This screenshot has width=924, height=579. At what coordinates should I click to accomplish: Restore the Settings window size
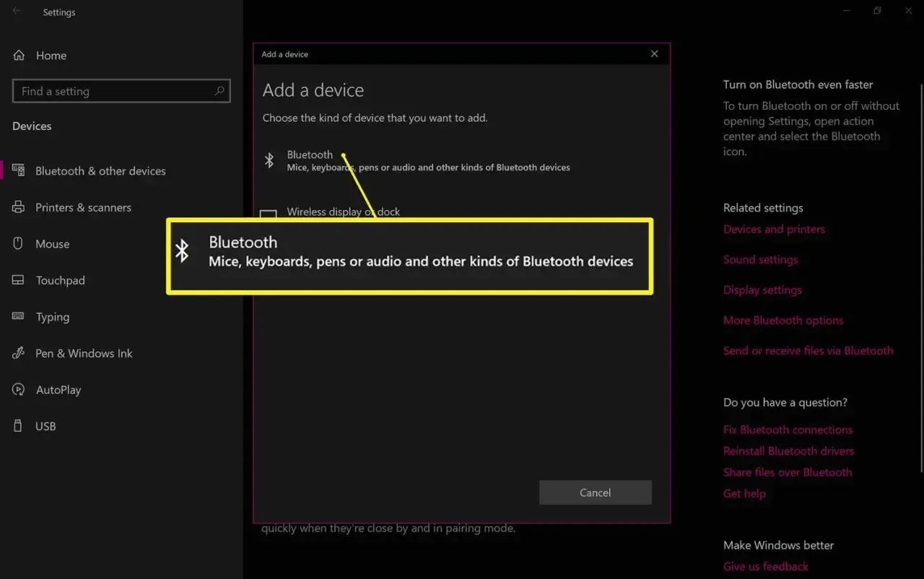[877, 11]
